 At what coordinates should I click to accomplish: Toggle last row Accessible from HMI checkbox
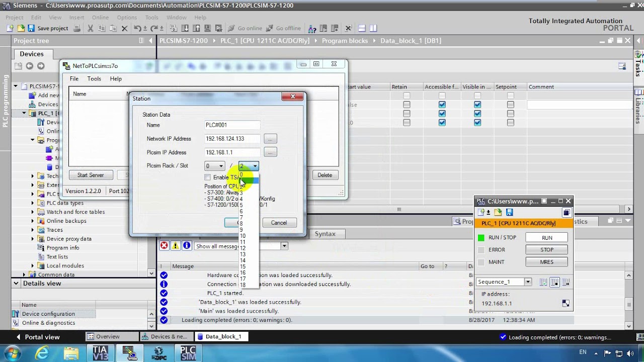(442, 123)
